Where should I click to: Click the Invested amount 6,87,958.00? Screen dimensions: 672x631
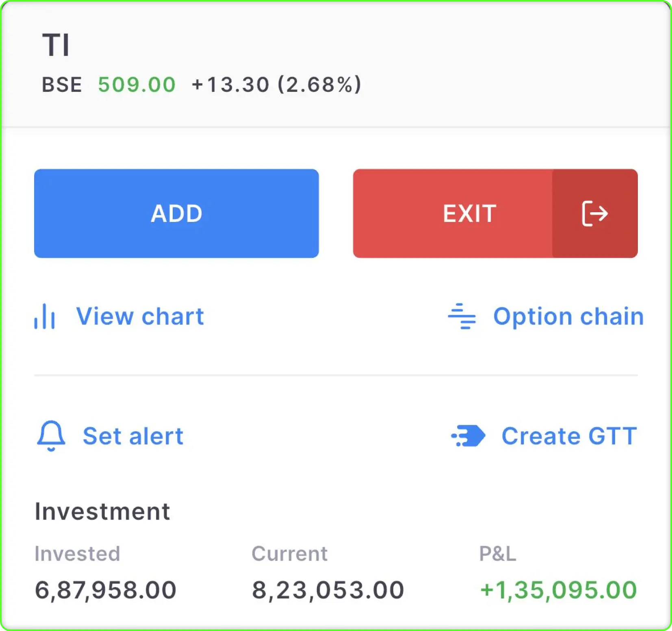106,590
